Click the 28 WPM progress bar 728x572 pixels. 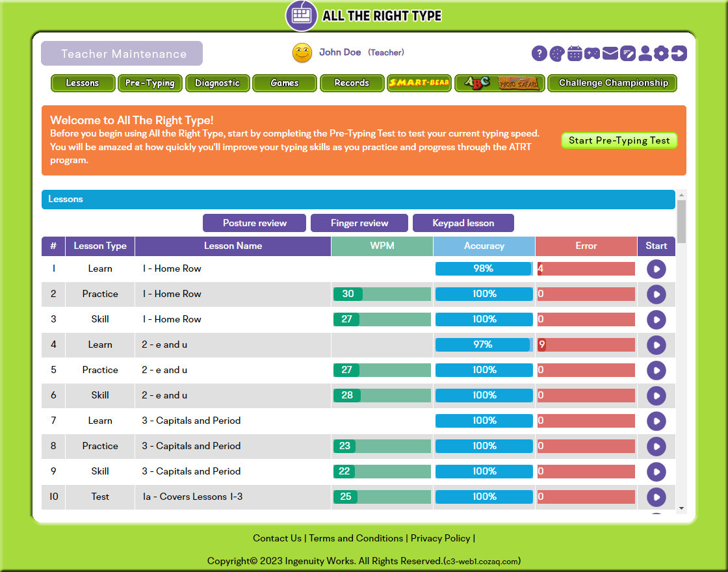click(382, 396)
